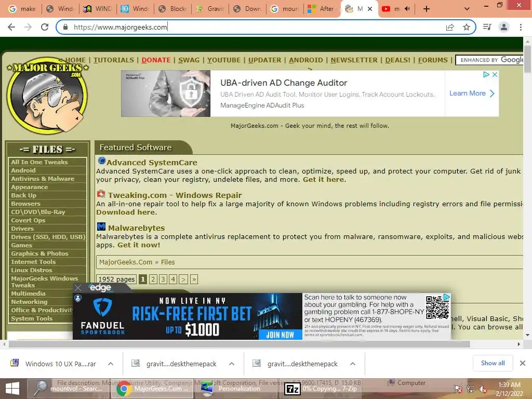Open Advanced SystemCare link
Image resolution: width=532 pixels, height=399 pixels.
(x=152, y=163)
